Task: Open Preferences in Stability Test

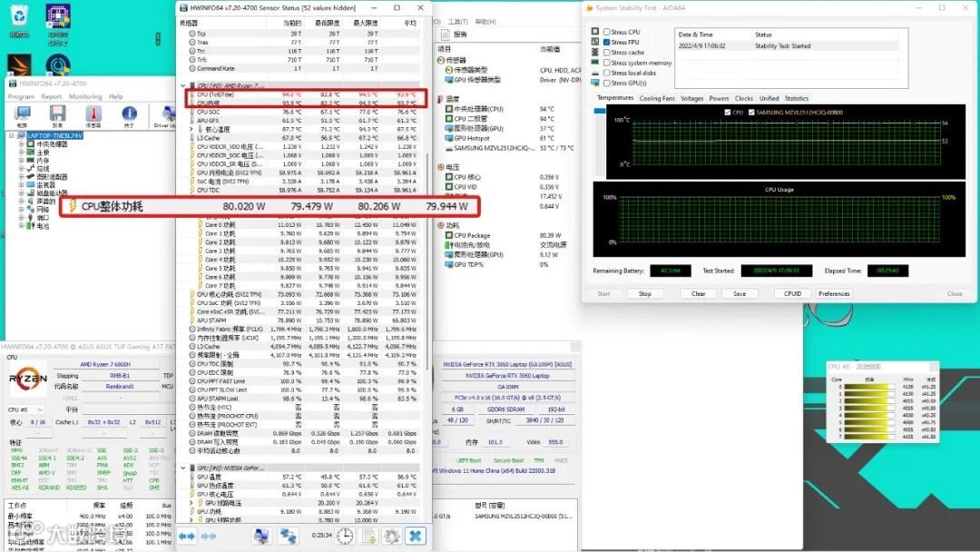Action: tap(834, 294)
